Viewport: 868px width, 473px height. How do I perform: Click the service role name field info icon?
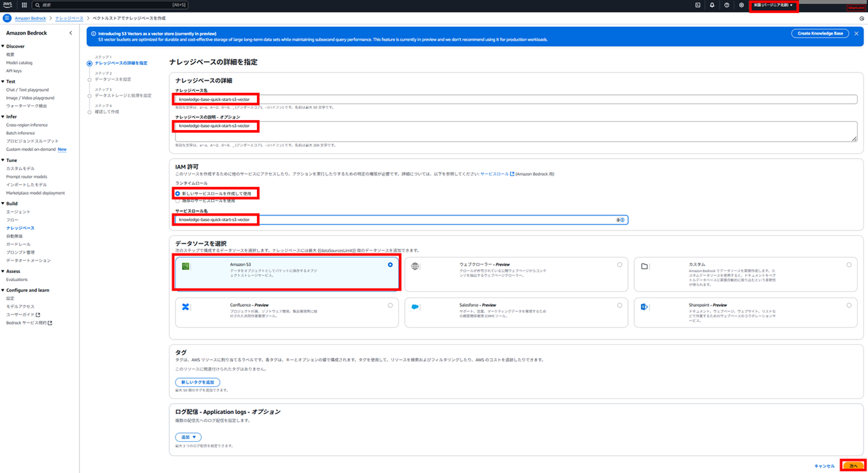(622, 220)
